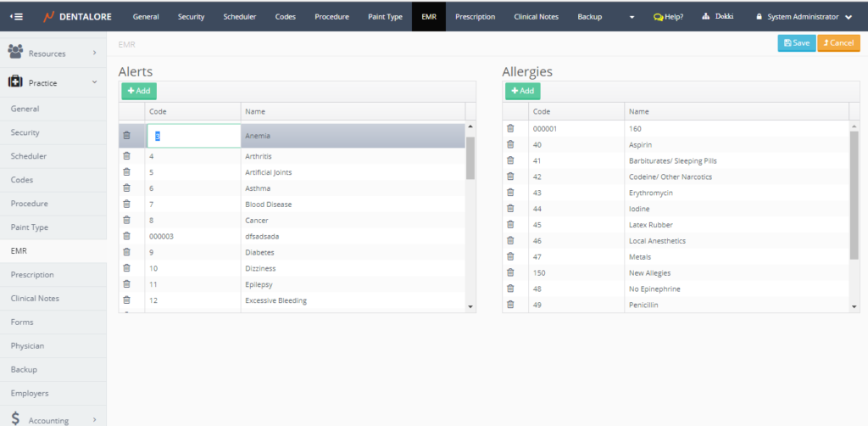
Task: Collapse the Practice sidebar section
Action: tap(53, 83)
